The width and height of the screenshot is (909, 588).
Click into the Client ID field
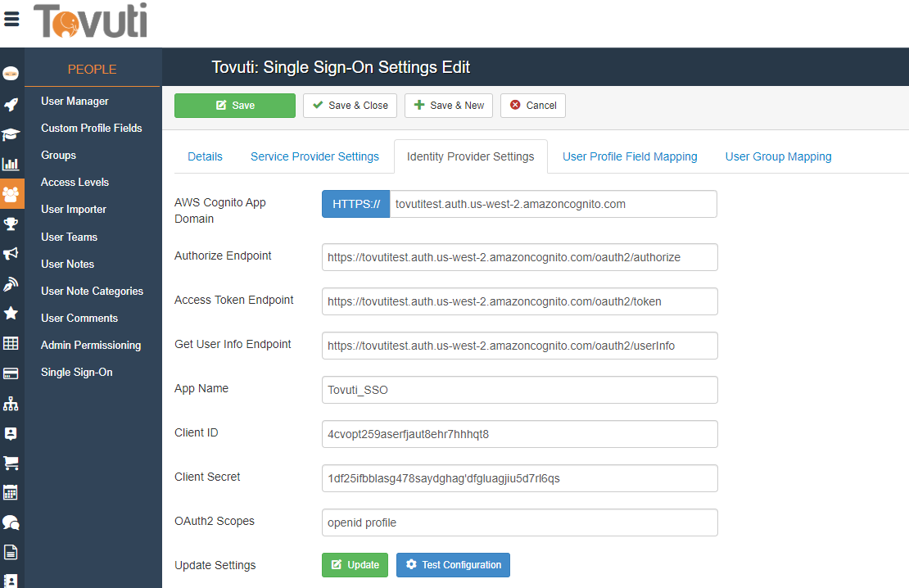519,434
